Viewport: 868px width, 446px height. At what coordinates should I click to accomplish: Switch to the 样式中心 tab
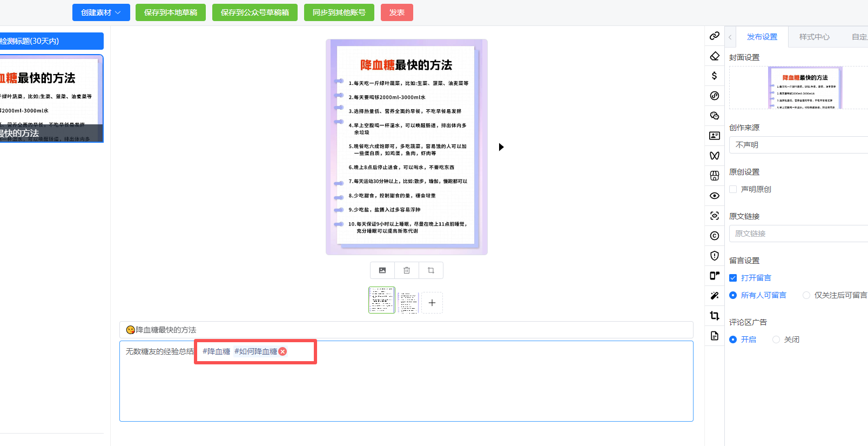click(814, 37)
